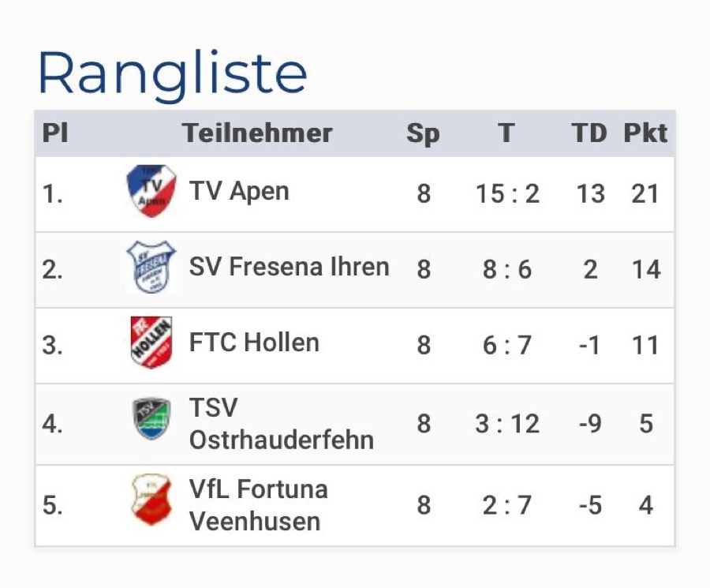Click the 3 : 12 goals cell
710x588 pixels.
[507, 424]
